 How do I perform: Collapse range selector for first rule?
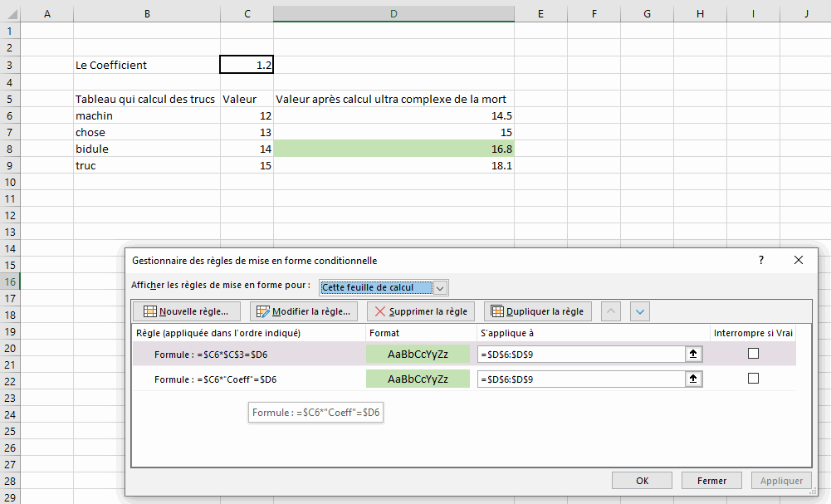[693, 354]
